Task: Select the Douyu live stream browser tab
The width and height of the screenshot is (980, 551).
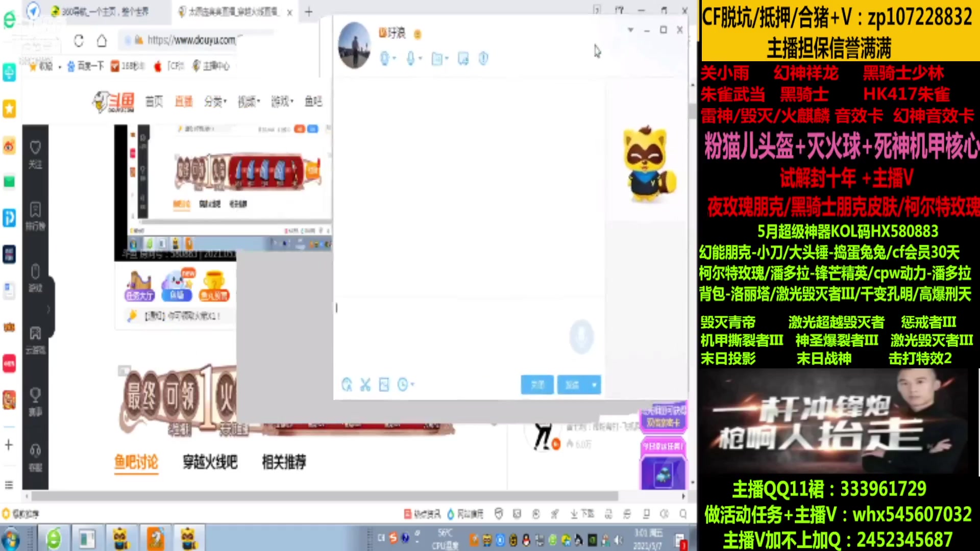Action: pos(229,12)
